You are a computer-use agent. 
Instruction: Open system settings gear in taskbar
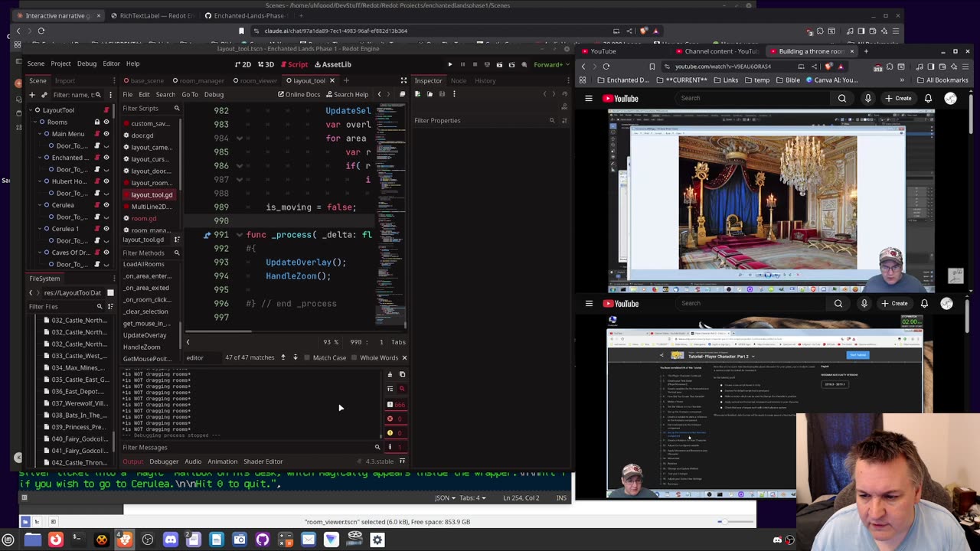377,540
